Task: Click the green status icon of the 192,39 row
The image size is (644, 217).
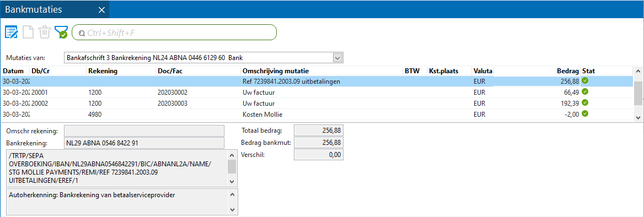Action: click(x=585, y=102)
